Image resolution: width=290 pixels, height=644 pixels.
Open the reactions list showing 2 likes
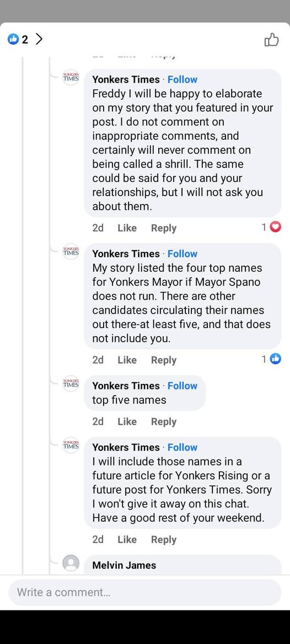point(25,40)
